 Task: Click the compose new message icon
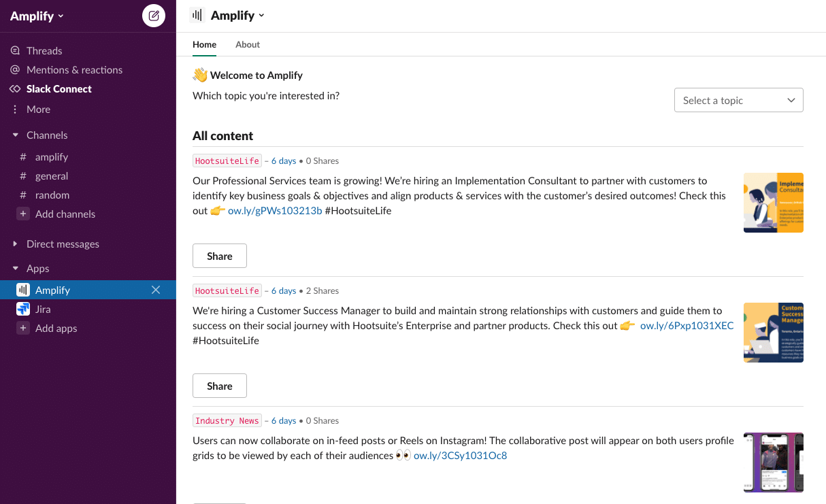[154, 16]
